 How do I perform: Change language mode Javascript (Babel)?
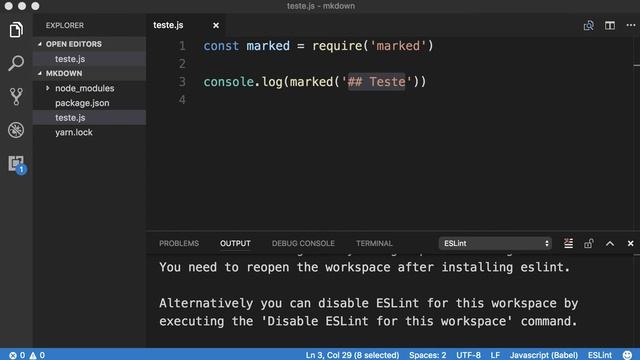point(544,355)
